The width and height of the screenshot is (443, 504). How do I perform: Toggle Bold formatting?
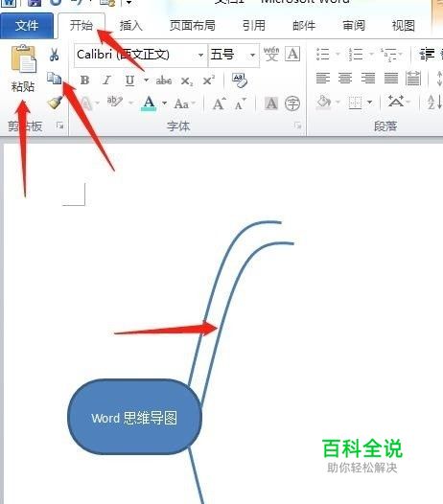click(x=85, y=80)
